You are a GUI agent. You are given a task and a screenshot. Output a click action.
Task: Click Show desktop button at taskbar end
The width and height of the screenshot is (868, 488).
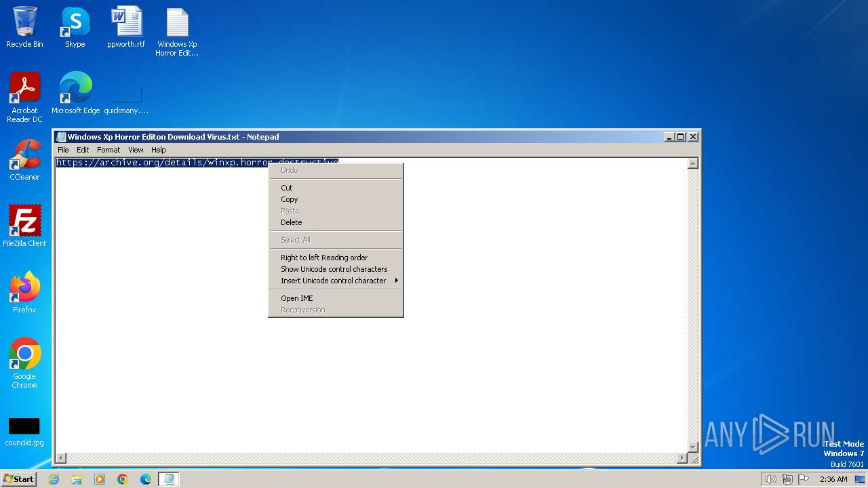(x=860, y=479)
